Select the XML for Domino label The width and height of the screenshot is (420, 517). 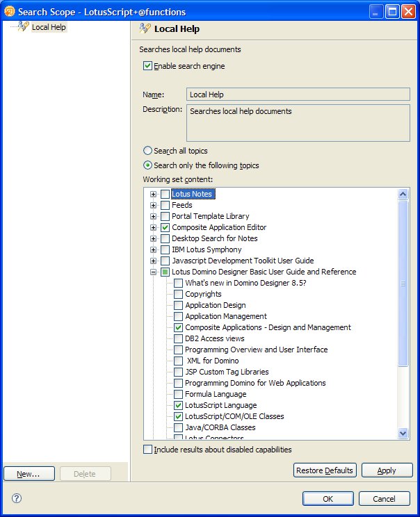(213, 361)
